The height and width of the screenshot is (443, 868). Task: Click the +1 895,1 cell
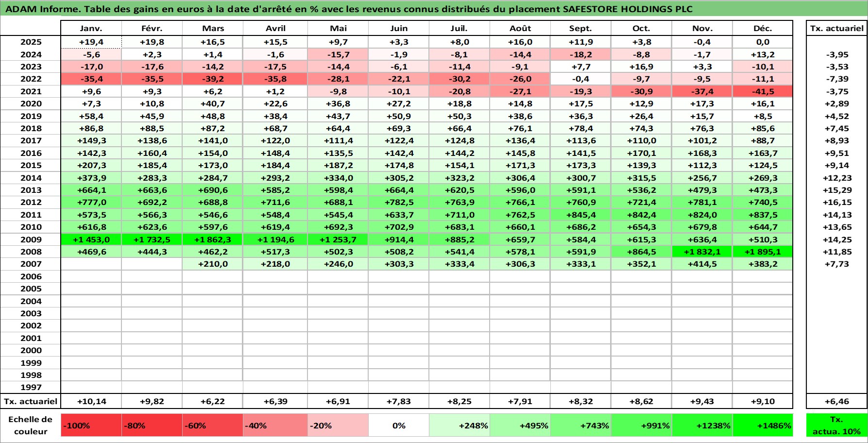763,252
